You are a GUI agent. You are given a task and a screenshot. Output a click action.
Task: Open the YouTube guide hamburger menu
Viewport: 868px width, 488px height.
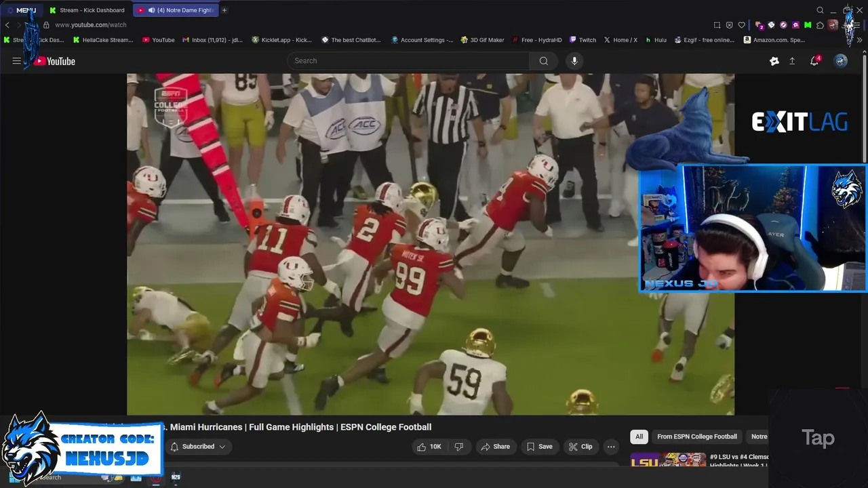[16, 61]
